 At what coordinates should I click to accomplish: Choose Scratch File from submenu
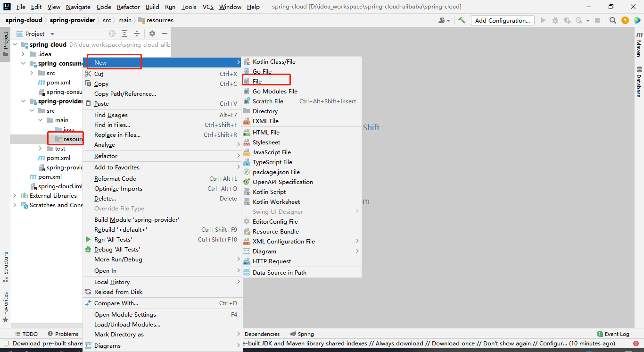pyautogui.click(x=301, y=101)
